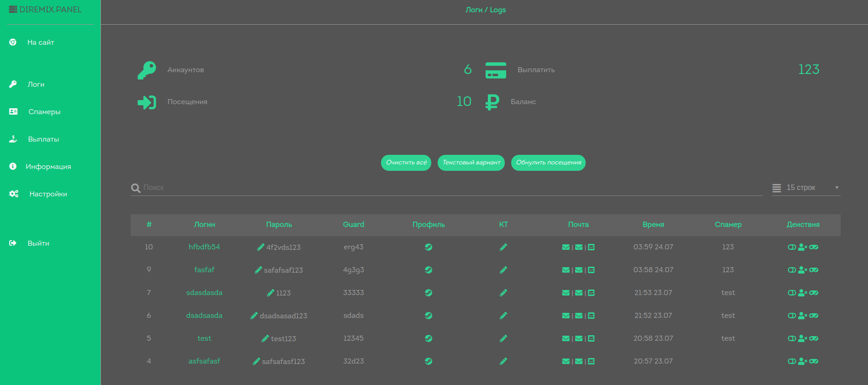The image size is (868, 385).
Task: Click the "Текстовый вариант" button
Action: coord(471,163)
